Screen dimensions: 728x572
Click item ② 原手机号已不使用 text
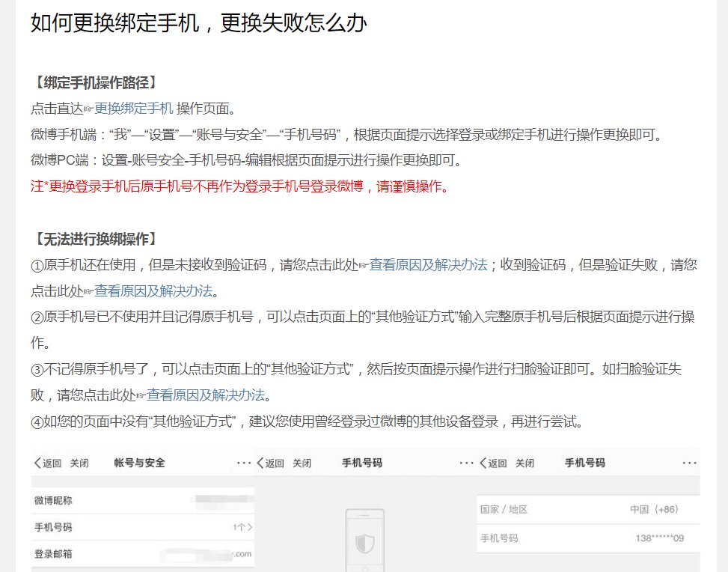363,329
